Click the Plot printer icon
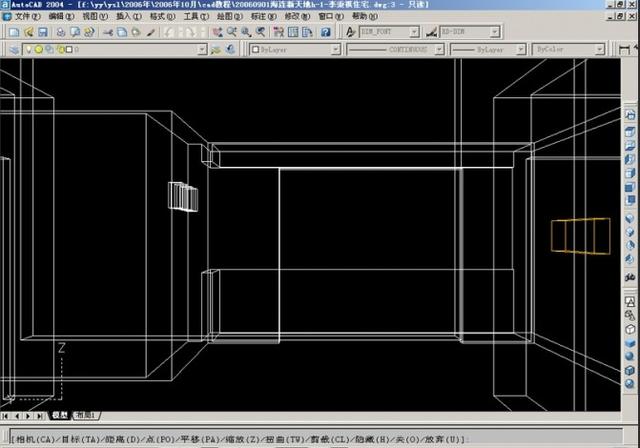This screenshot has height=448, width=640. [61, 32]
